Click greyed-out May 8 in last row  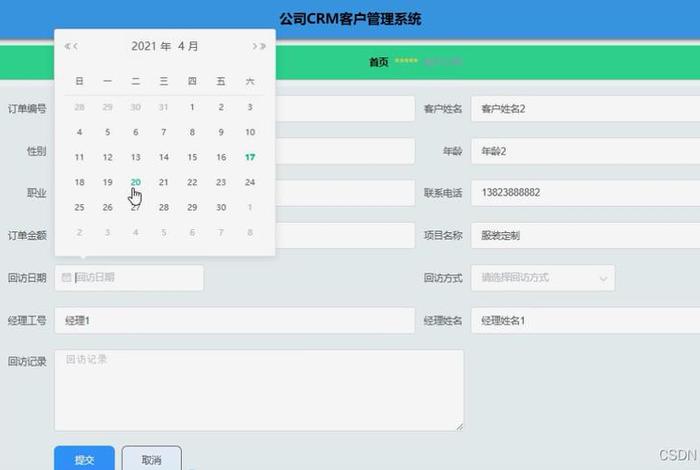[x=250, y=232]
